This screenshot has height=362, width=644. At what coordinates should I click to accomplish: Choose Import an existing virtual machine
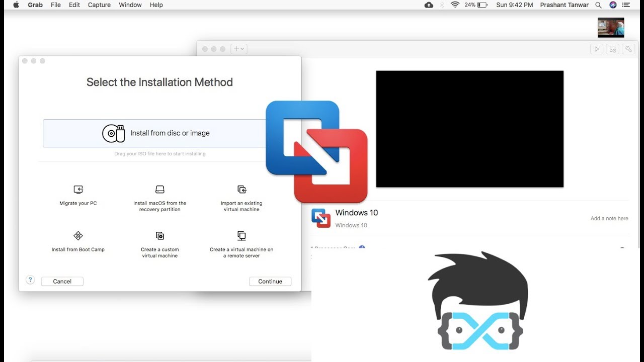click(242, 198)
